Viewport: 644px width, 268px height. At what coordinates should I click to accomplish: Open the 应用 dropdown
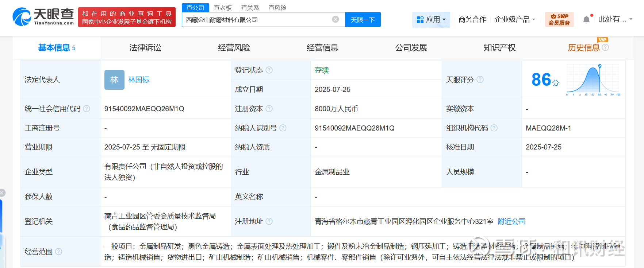(x=431, y=19)
